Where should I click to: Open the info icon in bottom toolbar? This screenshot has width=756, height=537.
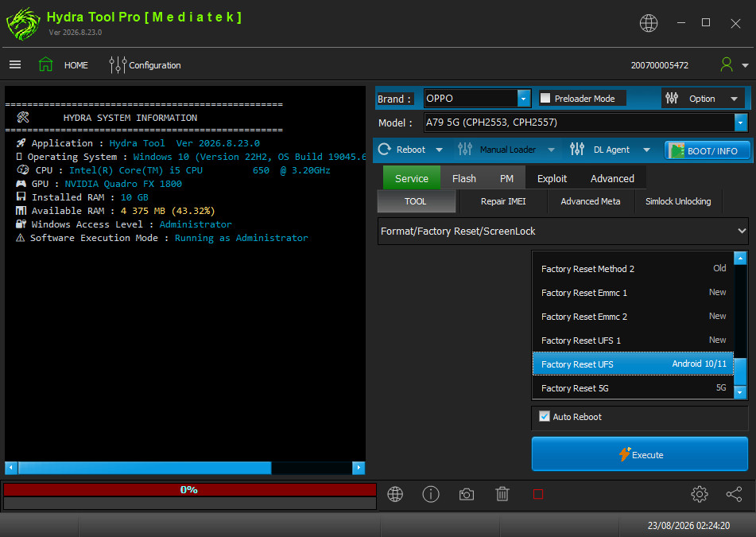click(x=431, y=494)
